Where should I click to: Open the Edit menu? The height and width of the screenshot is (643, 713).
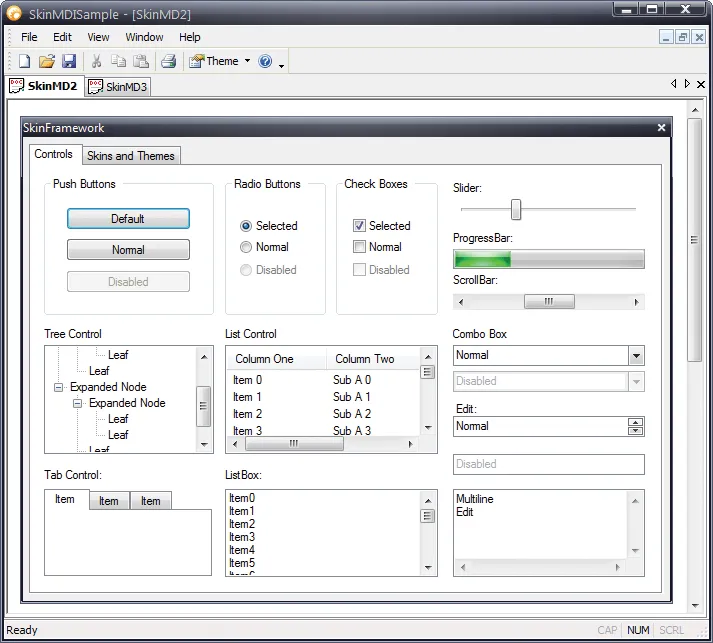tap(62, 37)
